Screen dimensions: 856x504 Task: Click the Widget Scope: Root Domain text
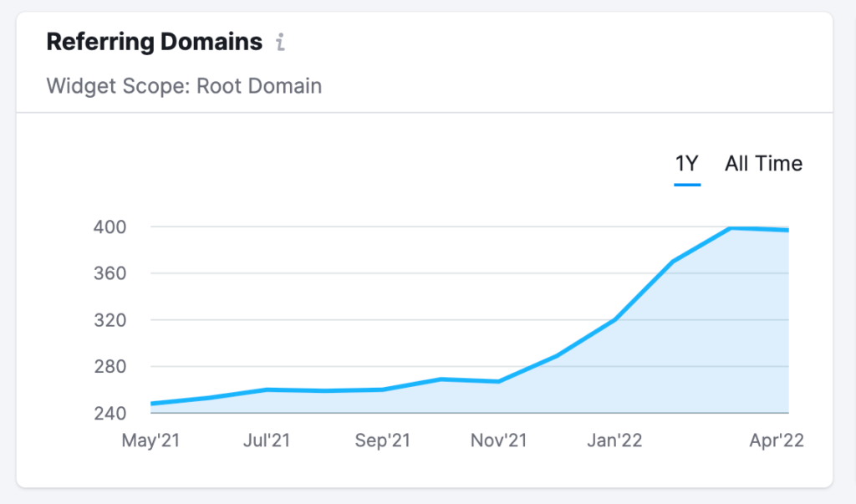click(184, 86)
